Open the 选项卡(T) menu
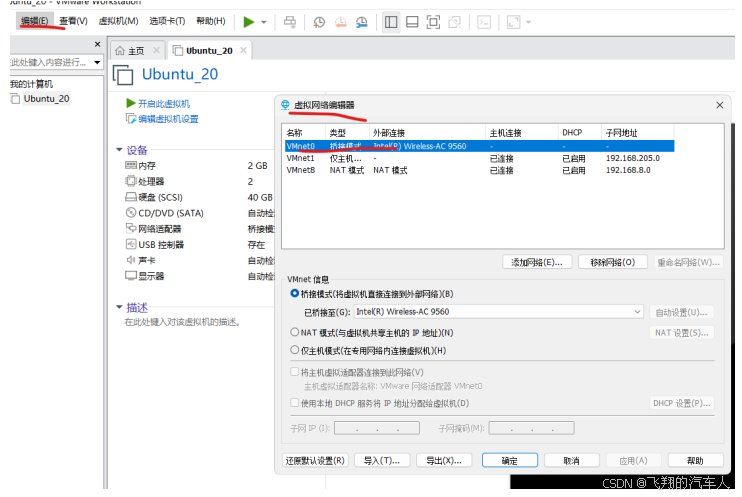The image size is (742, 497). [167, 21]
